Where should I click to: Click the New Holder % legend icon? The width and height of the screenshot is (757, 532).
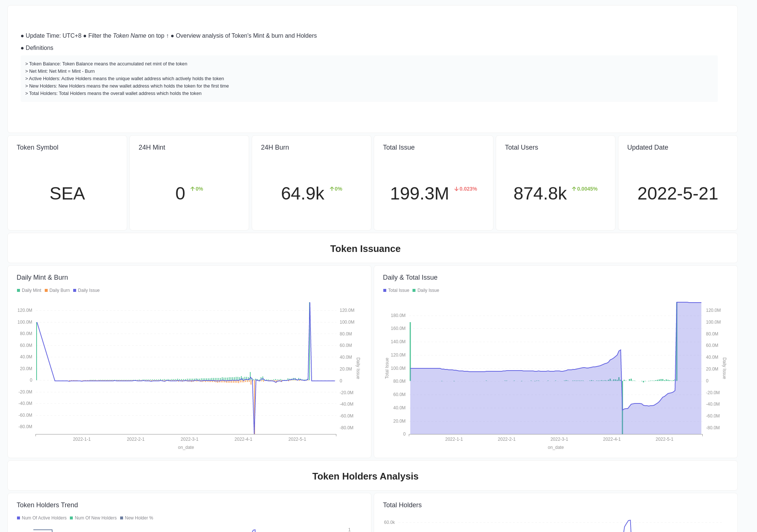point(122,518)
